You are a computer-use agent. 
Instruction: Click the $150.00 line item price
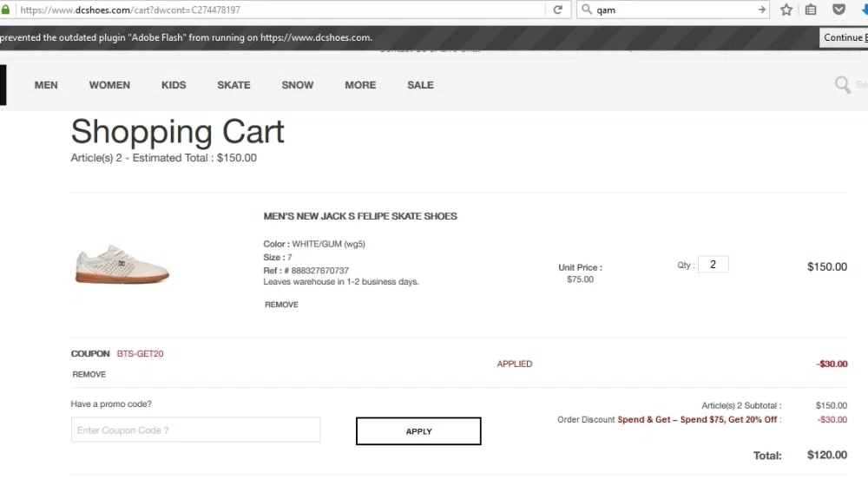827,266
